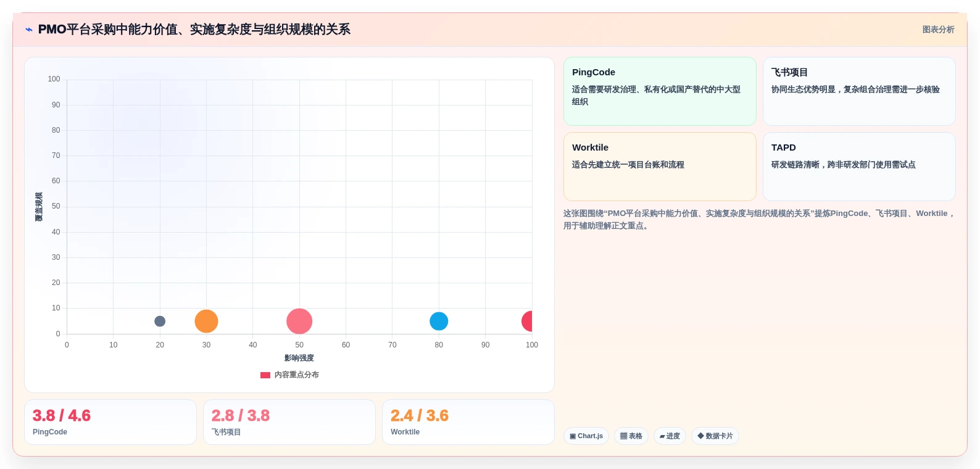Click the pink bubble at x=50

pyautogui.click(x=299, y=321)
